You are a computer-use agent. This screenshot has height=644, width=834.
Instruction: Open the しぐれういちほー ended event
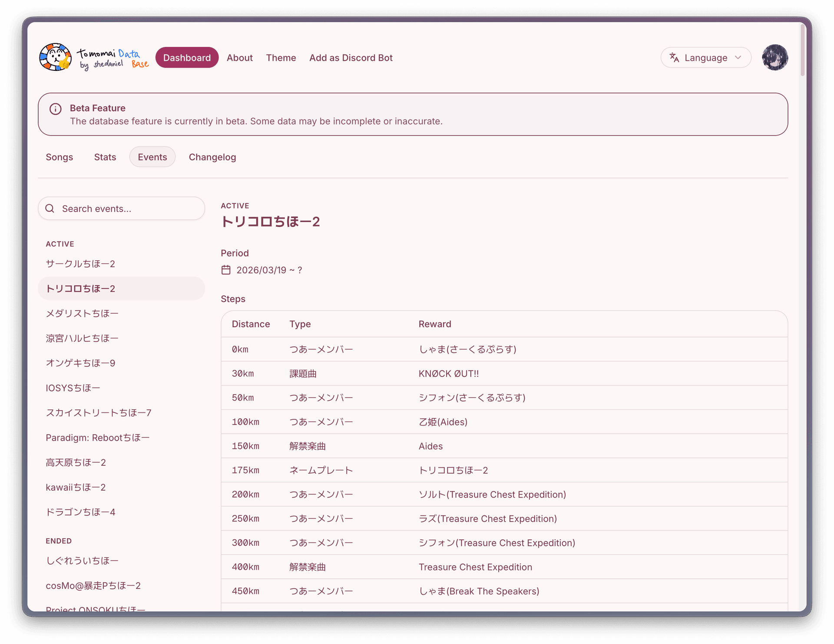(x=82, y=561)
